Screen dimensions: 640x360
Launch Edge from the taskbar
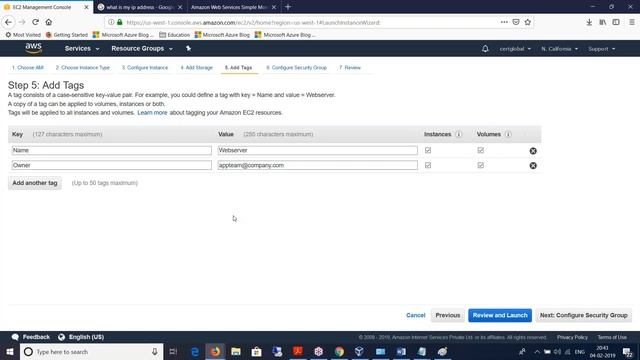[195, 351]
